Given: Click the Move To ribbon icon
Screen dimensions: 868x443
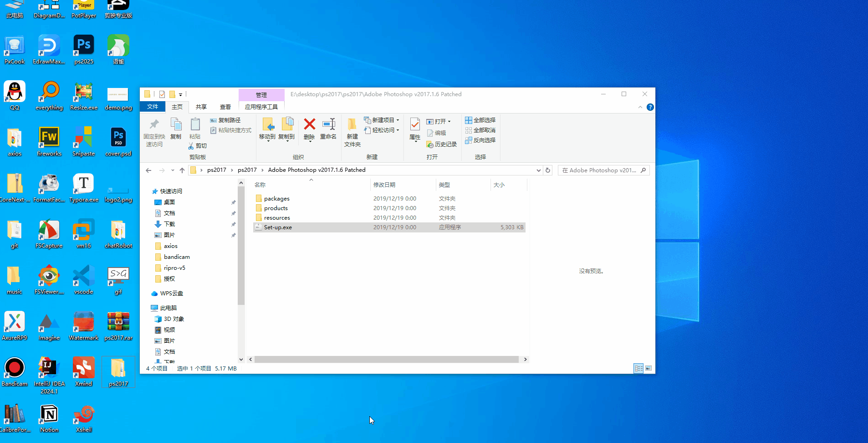Looking at the screenshot, I should point(267,124).
